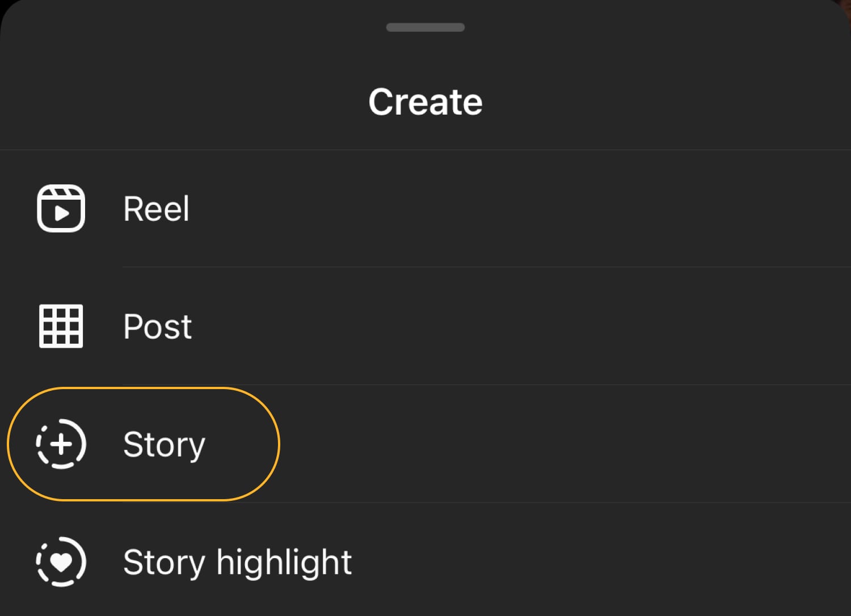Click the heart inside the Story highlight icon
This screenshot has width=851, height=616.
point(61,562)
